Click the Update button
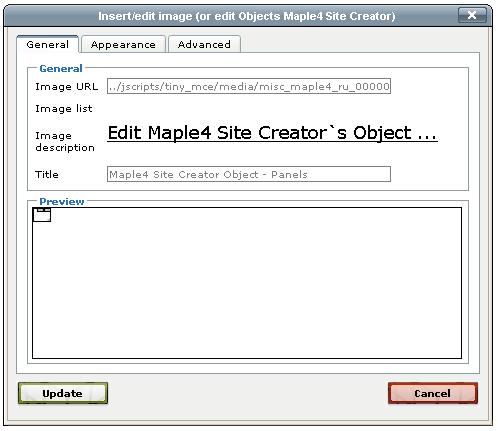Viewport: 498px width, 431px height. click(63, 393)
